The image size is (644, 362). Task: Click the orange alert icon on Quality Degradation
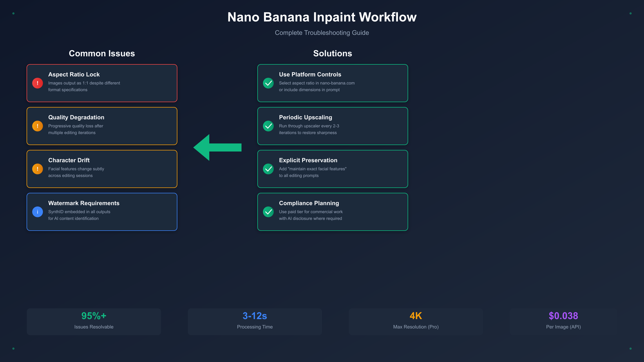(38, 126)
